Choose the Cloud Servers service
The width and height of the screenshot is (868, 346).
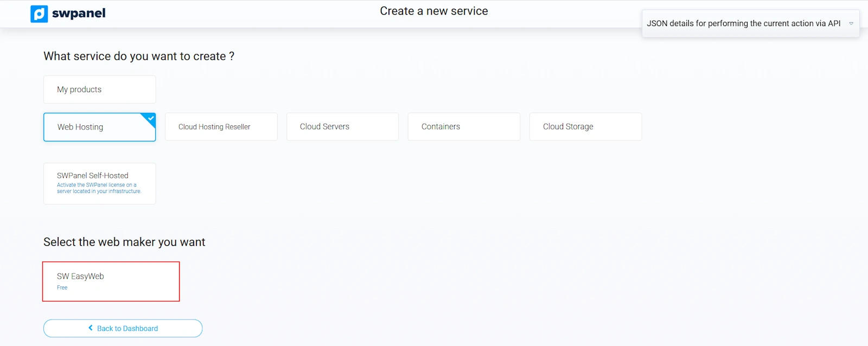[342, 127]
